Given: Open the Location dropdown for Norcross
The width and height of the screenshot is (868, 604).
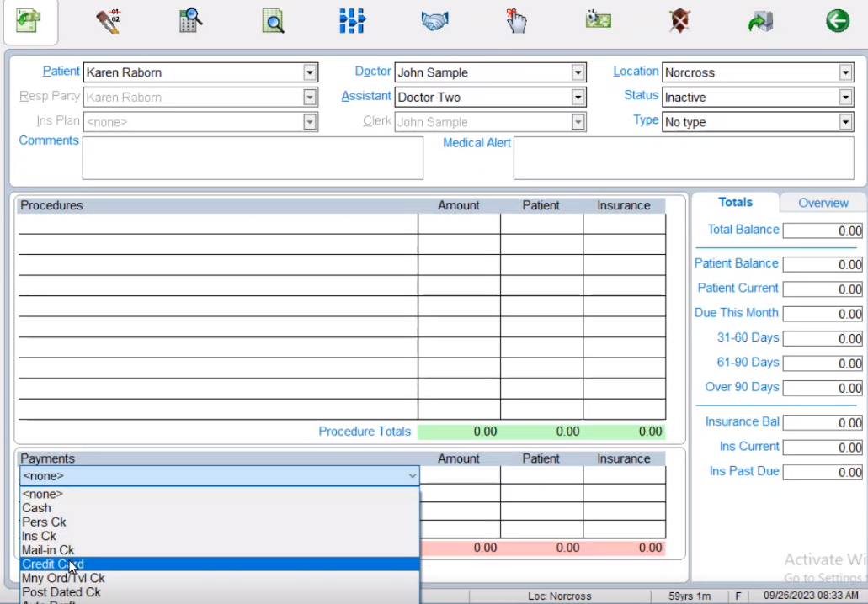Looking at the screenshot, I should point(845,73).
